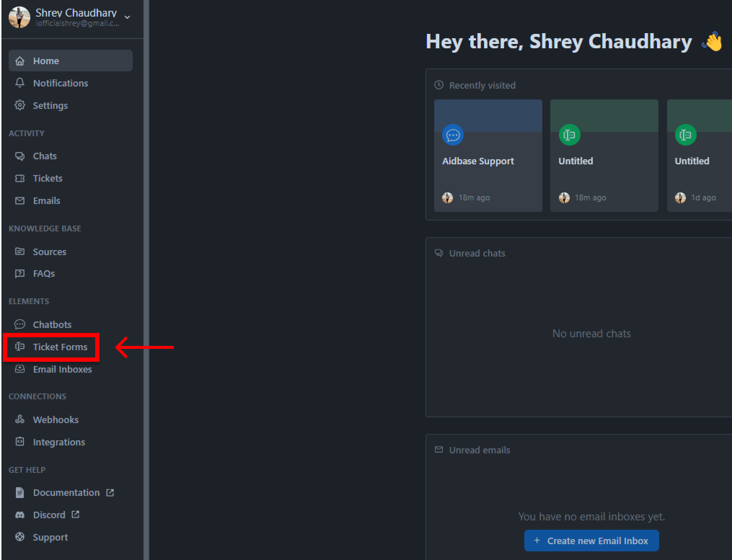The height and width of the screenshot is (560, 732).
Task: Click the FAQs question icon
Action: [x=20, y=274]
